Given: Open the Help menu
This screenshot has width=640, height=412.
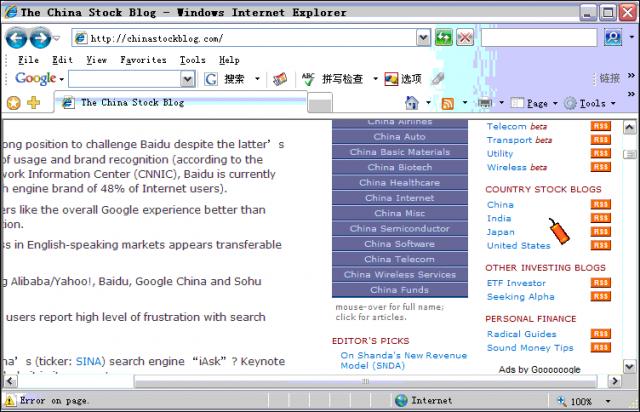Looking at the screenshot, I should pyautogui.click(x=229, y=60).
